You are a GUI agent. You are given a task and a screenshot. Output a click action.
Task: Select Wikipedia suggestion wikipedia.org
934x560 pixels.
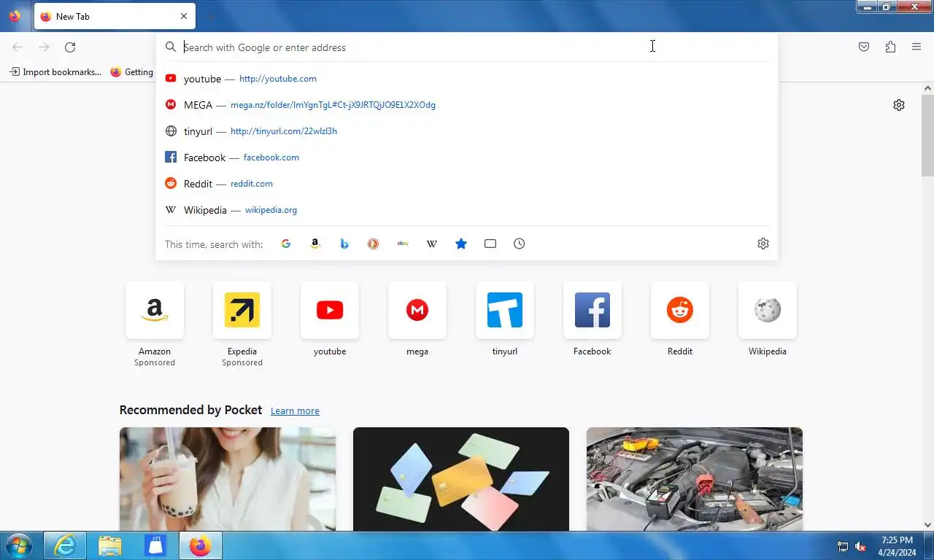point(467,210)
